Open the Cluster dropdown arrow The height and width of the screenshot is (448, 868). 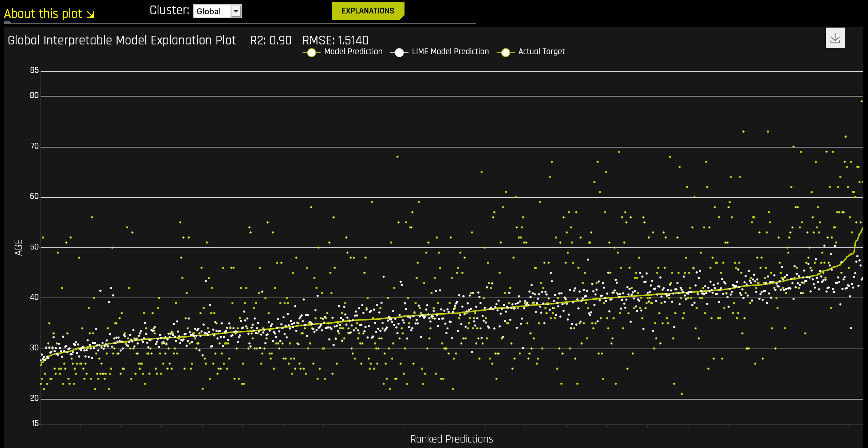236,11
